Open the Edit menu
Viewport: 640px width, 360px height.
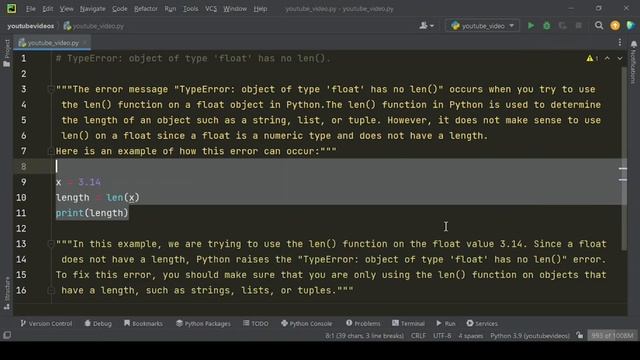click(x=48, y=9)
